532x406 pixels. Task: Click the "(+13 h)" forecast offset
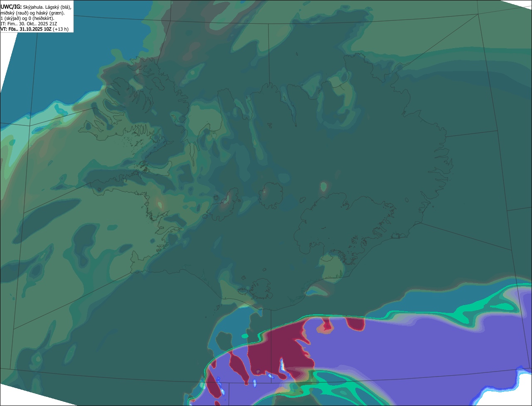[61, 29]
